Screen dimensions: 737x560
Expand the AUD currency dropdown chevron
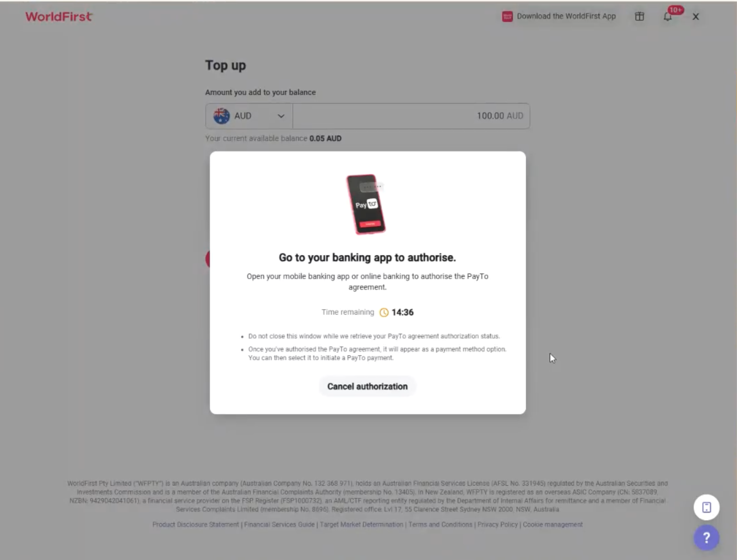281,116
